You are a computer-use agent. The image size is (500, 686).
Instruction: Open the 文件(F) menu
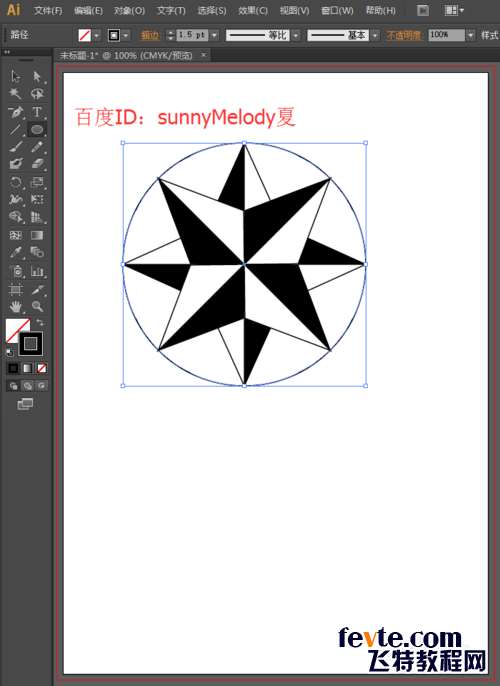click(x=48, y=10)
